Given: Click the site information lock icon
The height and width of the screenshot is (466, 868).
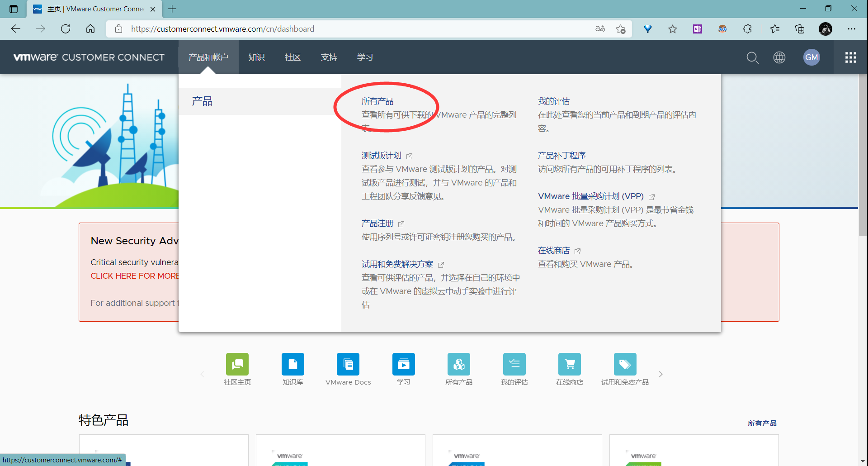Looking at the screenshot, I should [x=118, y=29].
